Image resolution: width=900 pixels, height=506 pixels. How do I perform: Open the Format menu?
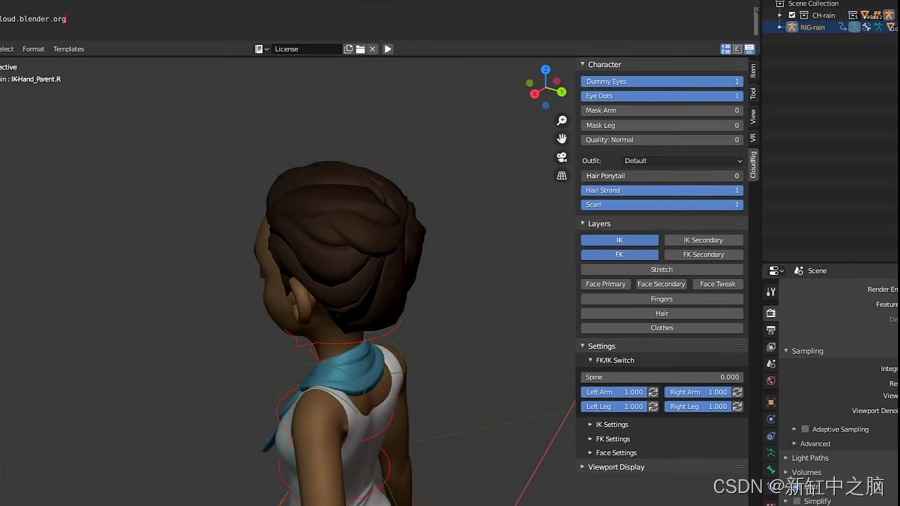33,49
